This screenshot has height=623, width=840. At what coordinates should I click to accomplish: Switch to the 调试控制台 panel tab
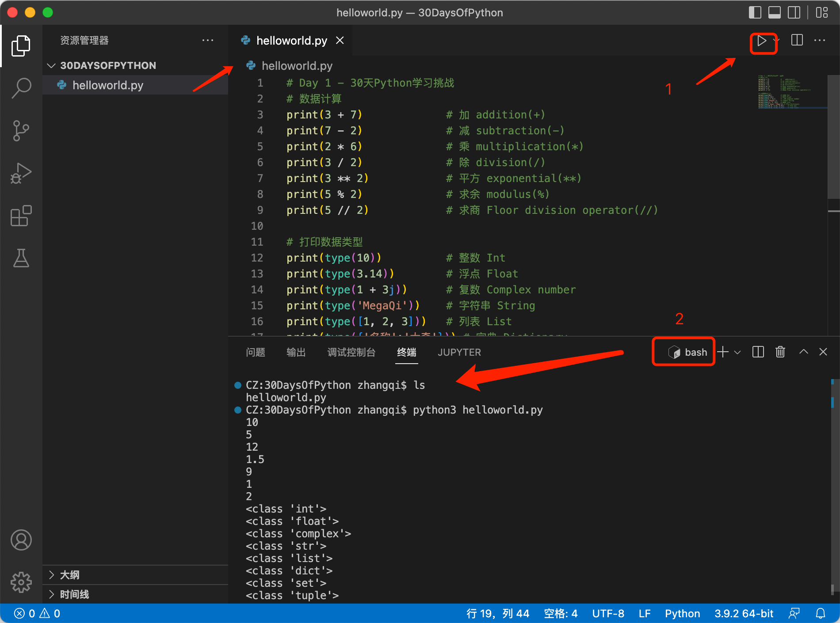tap(351, 352)
